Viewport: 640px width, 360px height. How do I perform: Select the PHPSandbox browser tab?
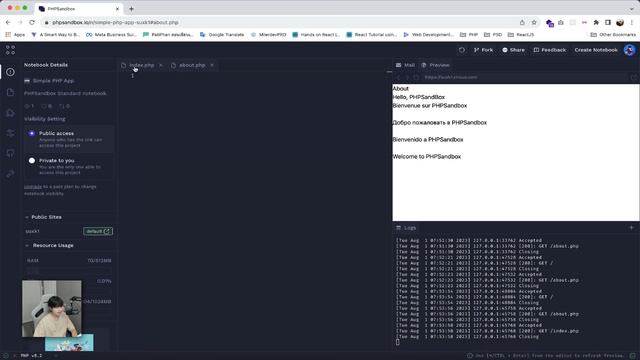[x=78, y=9]
